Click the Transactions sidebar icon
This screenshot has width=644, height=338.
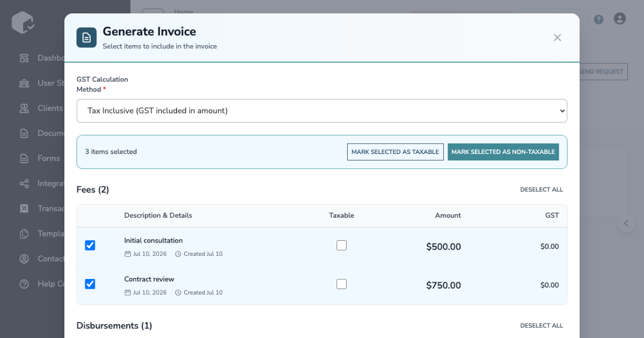pyautogui.click(x=24, y=208)
